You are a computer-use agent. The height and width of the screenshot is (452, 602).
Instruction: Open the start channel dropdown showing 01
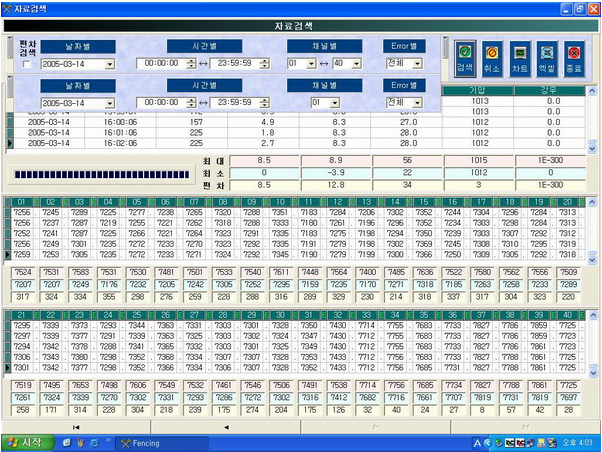pyautogui.click(x=311, y=64)
